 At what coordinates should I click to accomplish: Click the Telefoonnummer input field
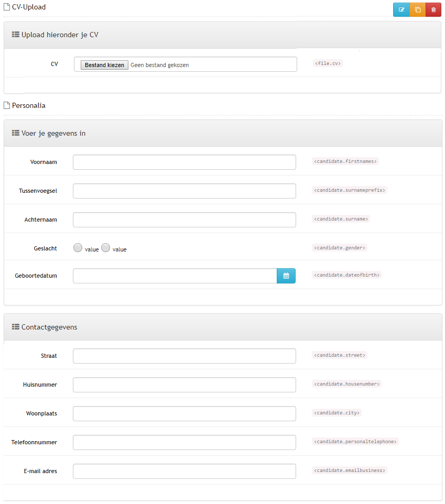pyautogui.click(x=184, y=443)
